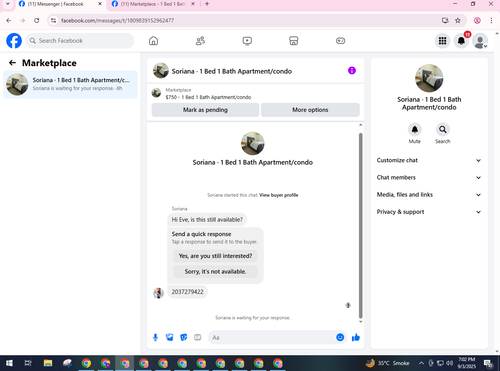The height and width of the screenshot is (371, 500).
Task: Open File Explorer from the taskbar
Action: tap(48, 363)
